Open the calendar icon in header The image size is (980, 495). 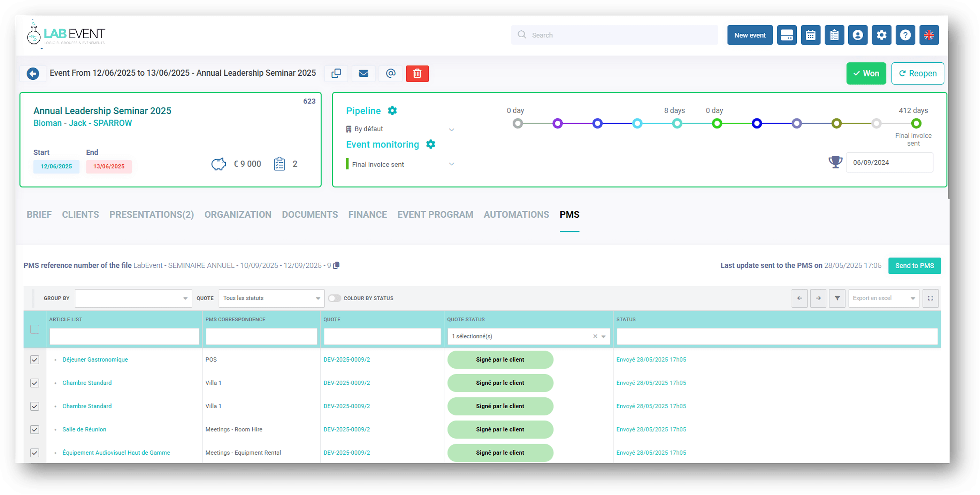[810, 35]
